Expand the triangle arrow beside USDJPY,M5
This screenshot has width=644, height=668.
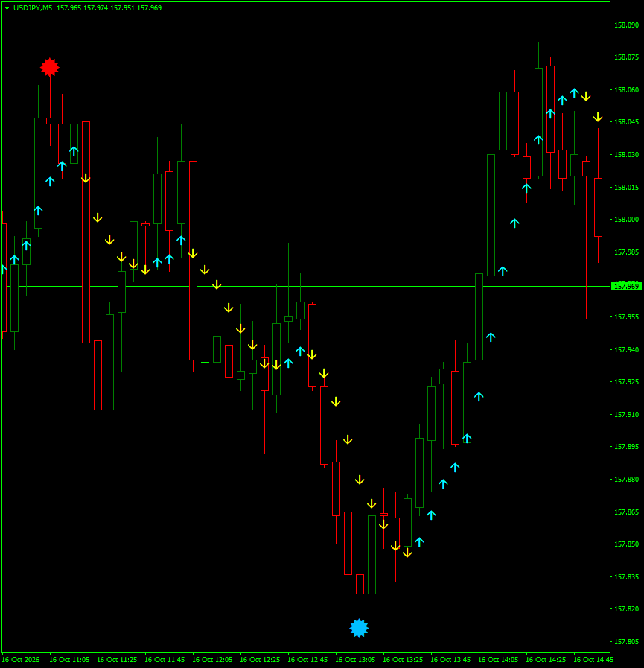tap(7, 8)
